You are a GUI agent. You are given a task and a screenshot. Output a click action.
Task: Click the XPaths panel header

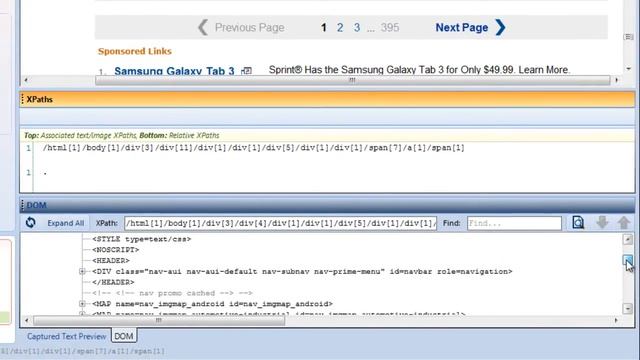(327, 99)
